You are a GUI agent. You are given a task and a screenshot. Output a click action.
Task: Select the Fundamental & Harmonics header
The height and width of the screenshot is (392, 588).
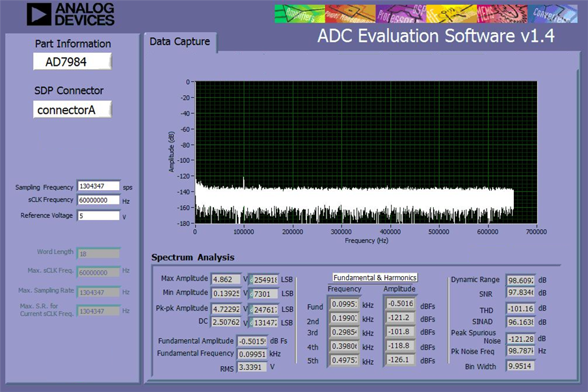[x=375, y=277]
